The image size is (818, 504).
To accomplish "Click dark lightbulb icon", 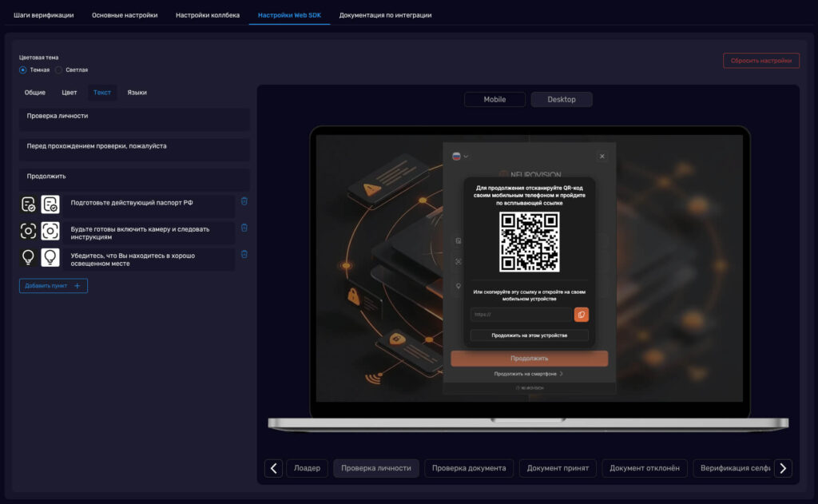I will [28, 257].
